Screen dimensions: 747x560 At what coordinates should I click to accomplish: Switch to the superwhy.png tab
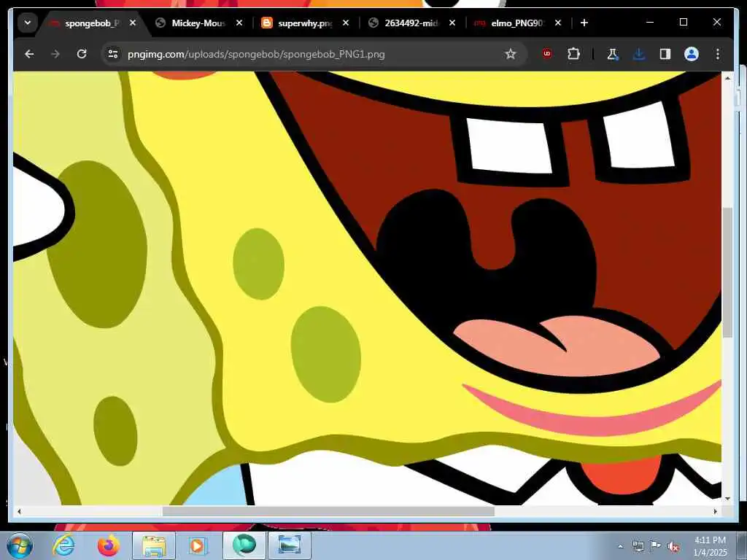point(305,23)
